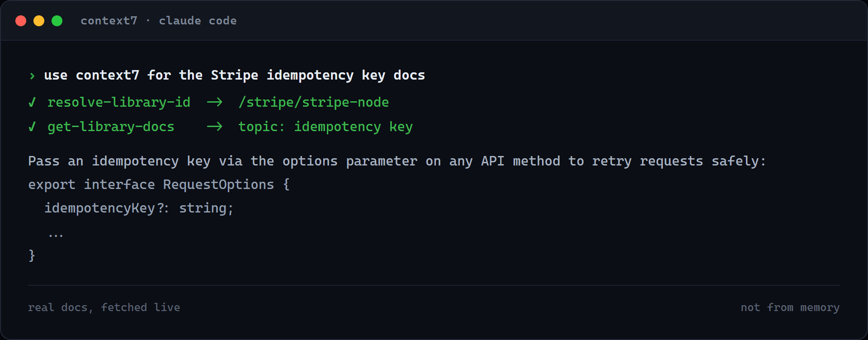Click the green prompt chevron before 'use context7'
The height and width of the screenshot is (340, 868).
[32, 76]
